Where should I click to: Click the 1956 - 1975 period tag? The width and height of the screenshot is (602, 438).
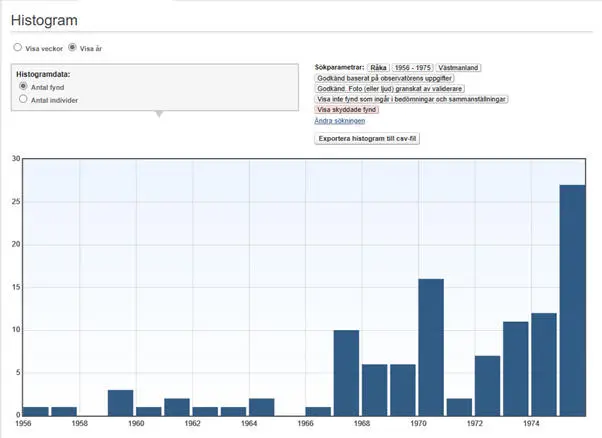[x=413, y=67]
